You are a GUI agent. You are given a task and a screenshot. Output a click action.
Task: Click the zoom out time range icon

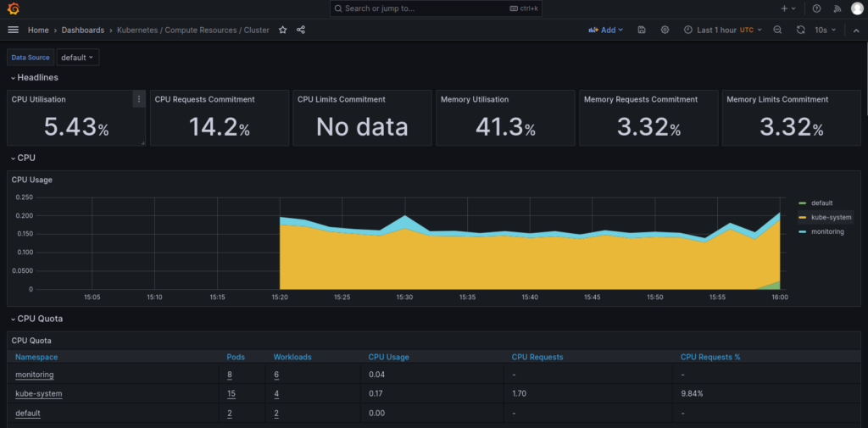pos(777,30)
